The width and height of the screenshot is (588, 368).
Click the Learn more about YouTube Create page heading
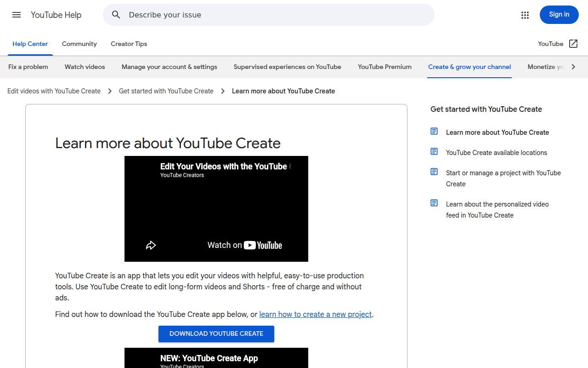click(x=168, y=143)
